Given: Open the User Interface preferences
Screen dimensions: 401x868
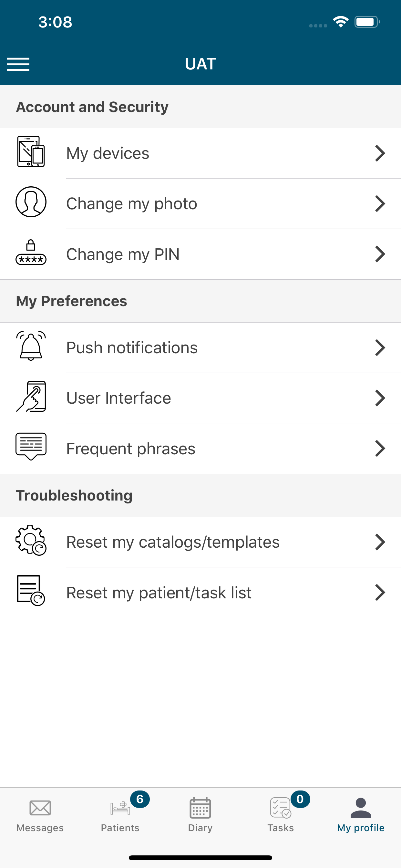Looking at the screenshot, I should [x=200, y=398].
